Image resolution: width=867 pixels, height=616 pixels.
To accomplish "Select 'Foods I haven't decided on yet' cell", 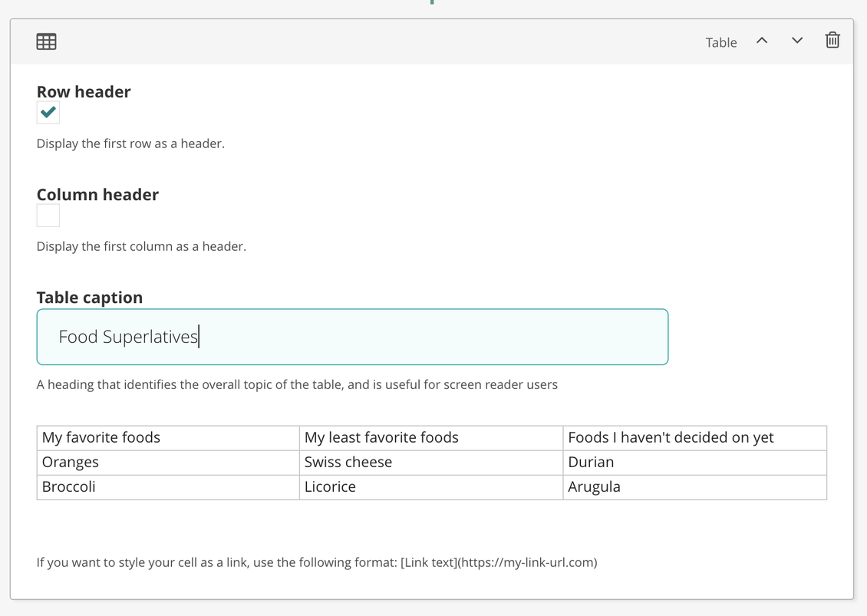I will click(x=695, y=438).
